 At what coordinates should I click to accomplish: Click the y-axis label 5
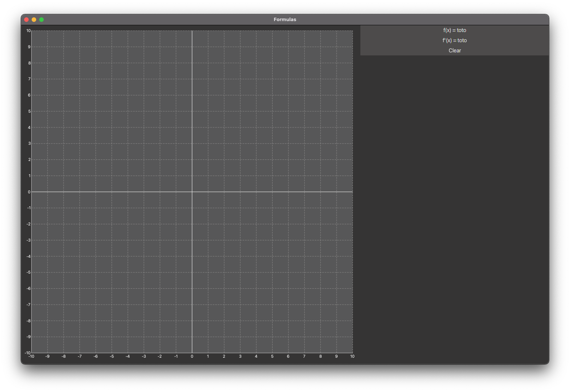pyautogui.click(x=29, y=111)
